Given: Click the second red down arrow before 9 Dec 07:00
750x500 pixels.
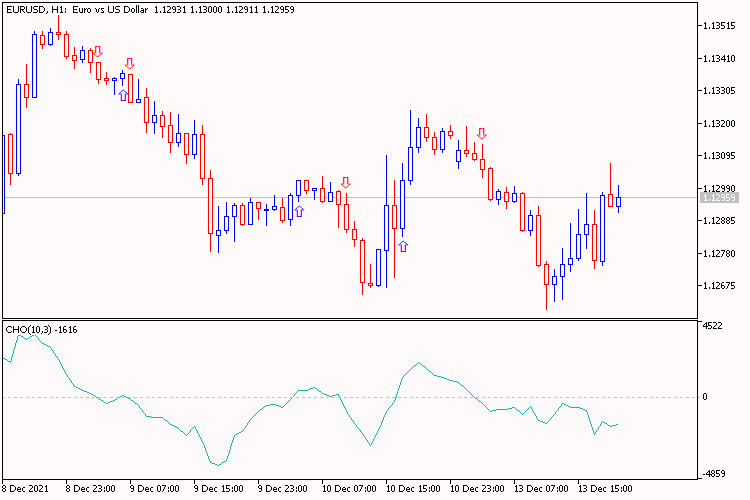Looking at the screenshot, I should [130, 64].
